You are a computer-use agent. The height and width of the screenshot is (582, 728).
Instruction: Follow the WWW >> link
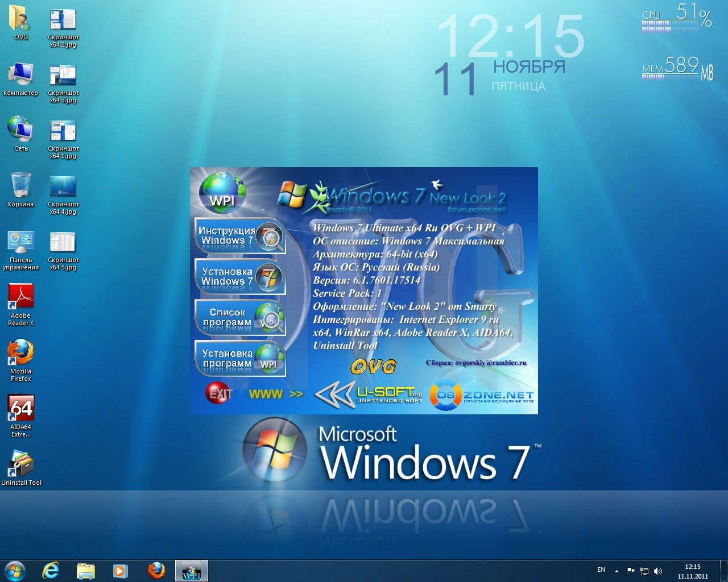tap(276, 394)
